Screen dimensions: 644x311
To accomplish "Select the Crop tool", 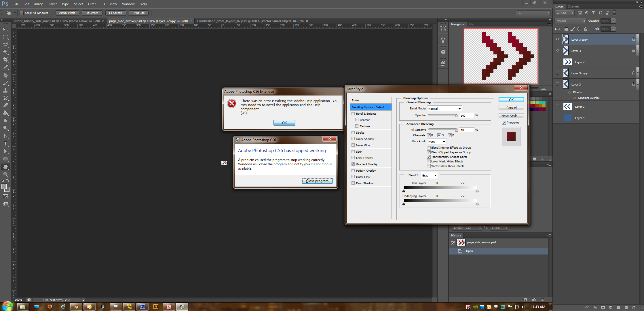I will [x=5, y=60].
